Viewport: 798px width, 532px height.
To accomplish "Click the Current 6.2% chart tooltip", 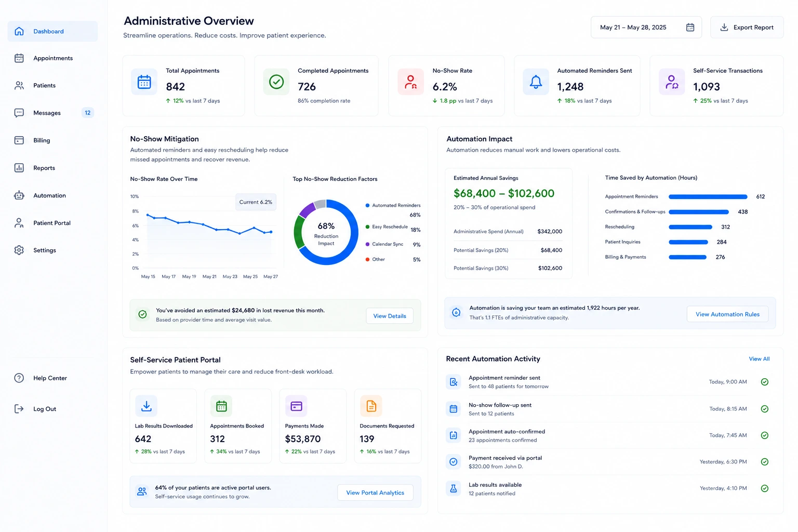I will (x=256, y=202).
